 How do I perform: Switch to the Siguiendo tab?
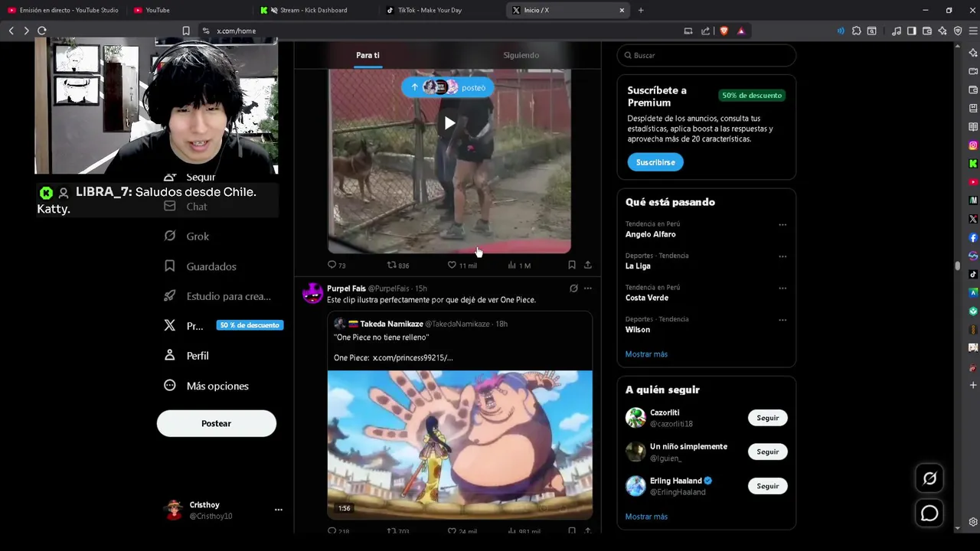click(x=521, y=55)
